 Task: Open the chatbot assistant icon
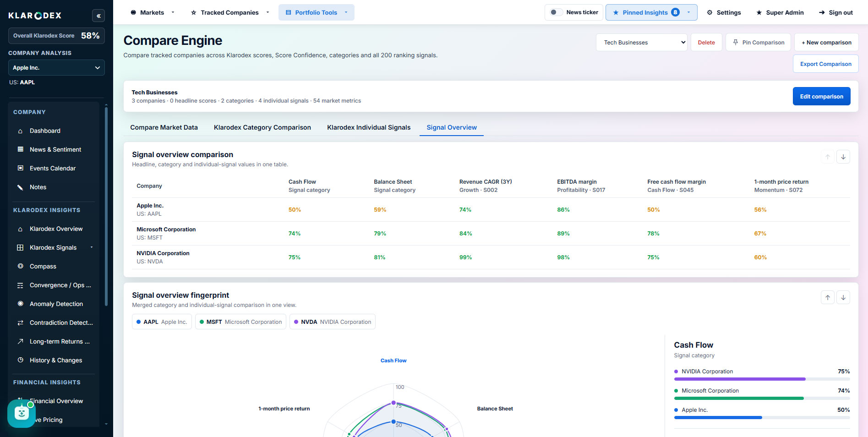tap(22, 414)
